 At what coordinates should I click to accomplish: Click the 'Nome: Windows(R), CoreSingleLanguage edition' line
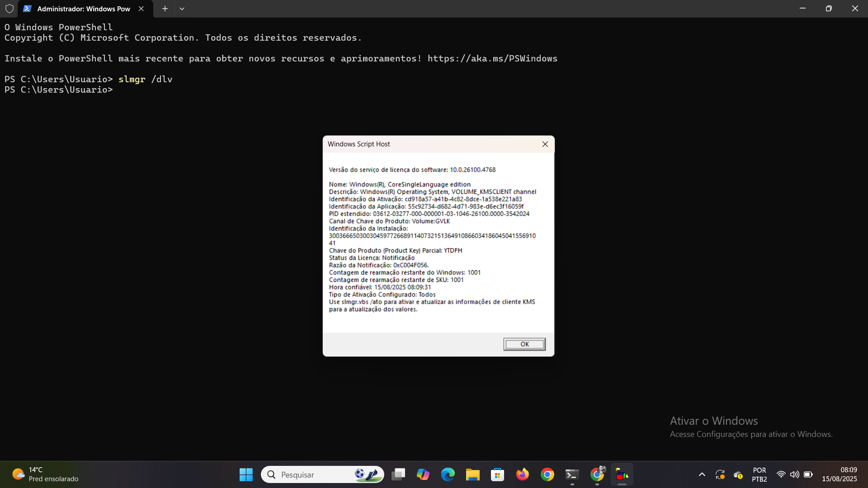(400, 184)
